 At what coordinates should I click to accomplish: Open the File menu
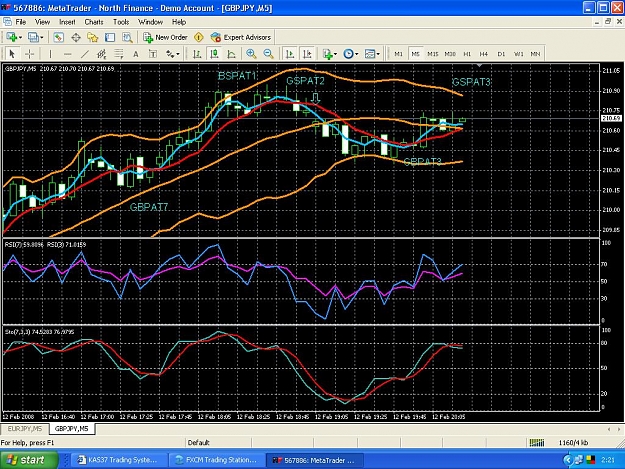(21, 22)
